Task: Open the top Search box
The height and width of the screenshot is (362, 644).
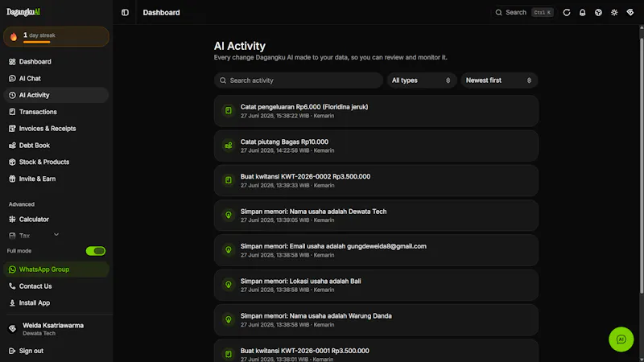Action: click(524, 12)
